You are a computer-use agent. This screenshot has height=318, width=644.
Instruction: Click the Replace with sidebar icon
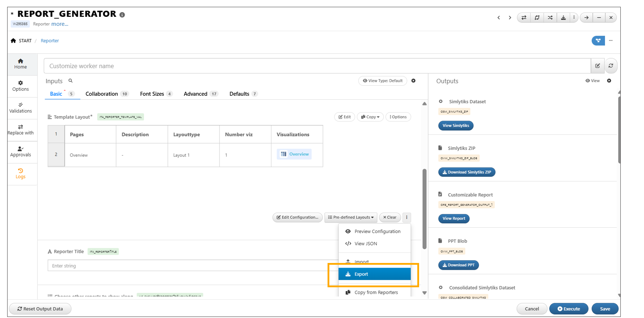20,130
